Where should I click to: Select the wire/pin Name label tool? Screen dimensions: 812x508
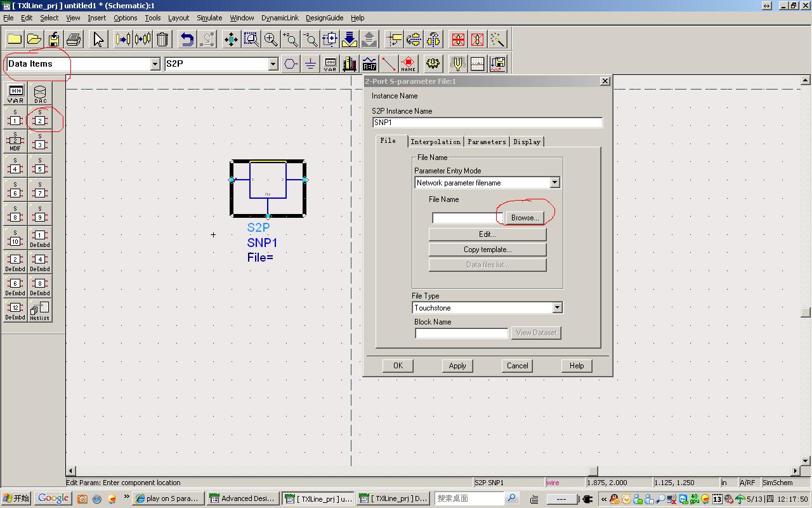point(409,63)
